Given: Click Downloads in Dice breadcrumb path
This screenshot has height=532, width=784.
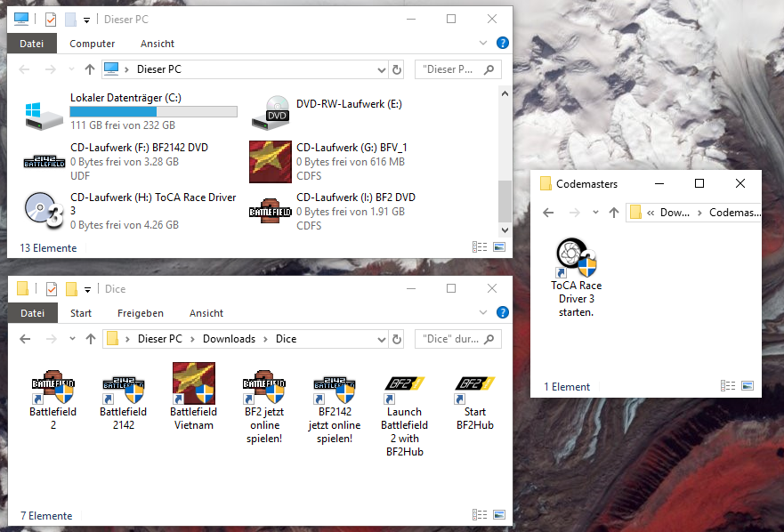Looking at the screenshot, I should click(229, 339).
